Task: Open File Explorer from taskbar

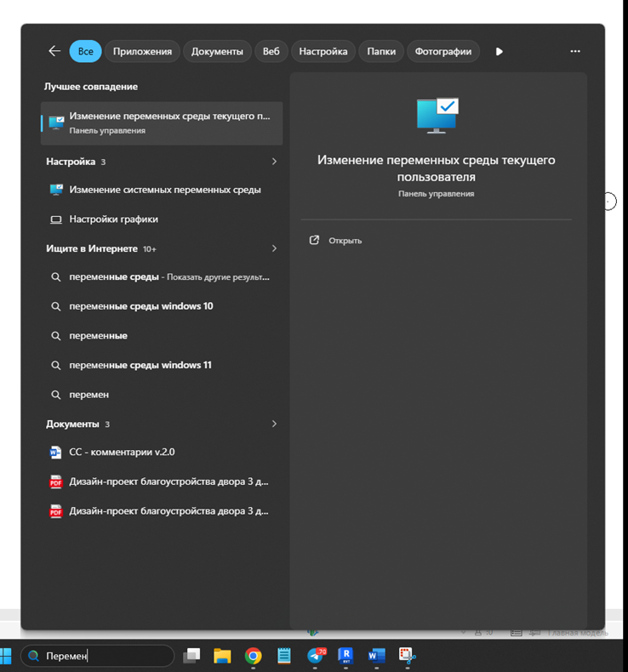Action: point(222,656)
